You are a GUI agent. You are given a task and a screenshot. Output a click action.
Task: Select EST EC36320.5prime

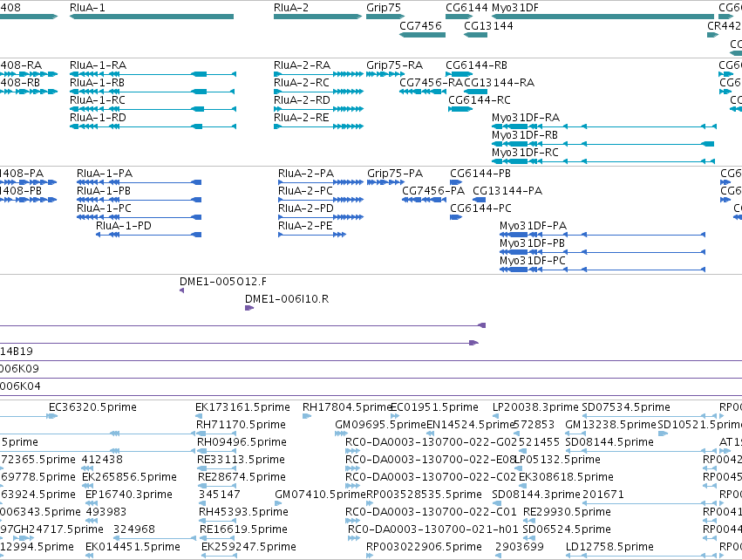coord(92,407)
